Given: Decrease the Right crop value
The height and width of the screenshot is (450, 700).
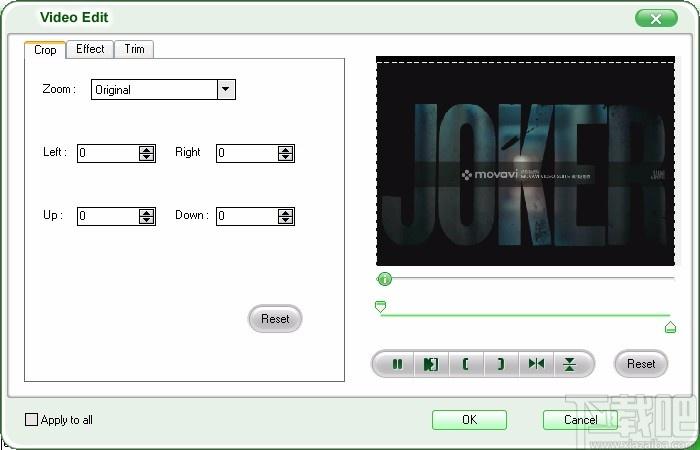Looking at the screenshot, I should click(285, 158).
